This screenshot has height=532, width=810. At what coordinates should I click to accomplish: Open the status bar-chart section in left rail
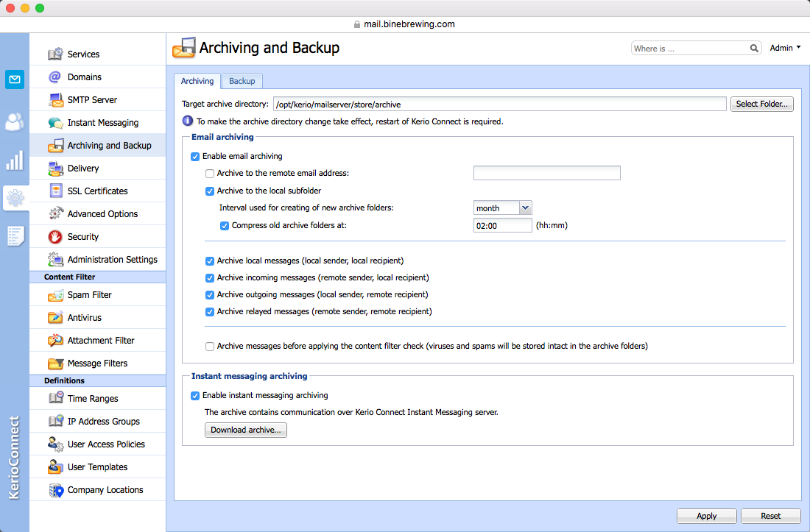pyautogui.click(x=15, y=160)
